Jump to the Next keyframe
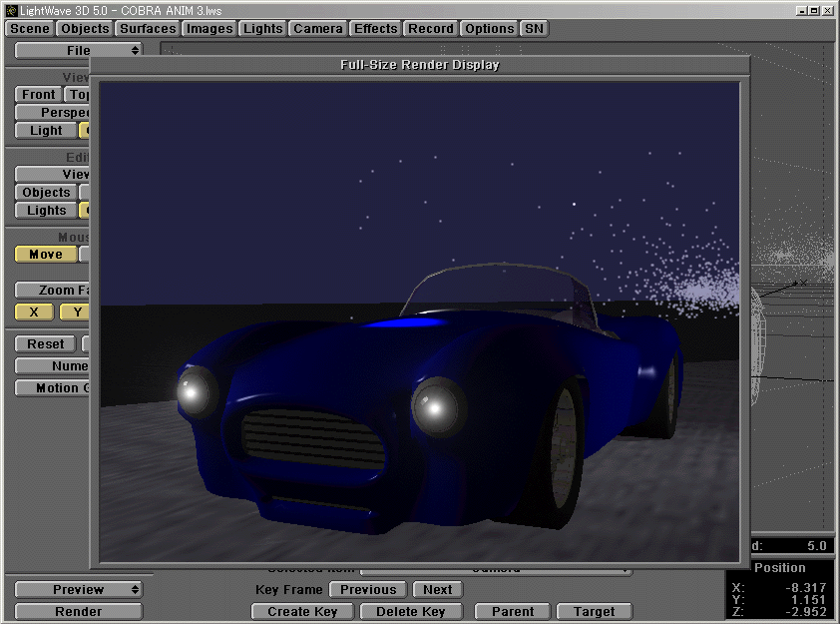Image resolution: width=840 pixels, height=624 pixels. [x=437, y=589]
